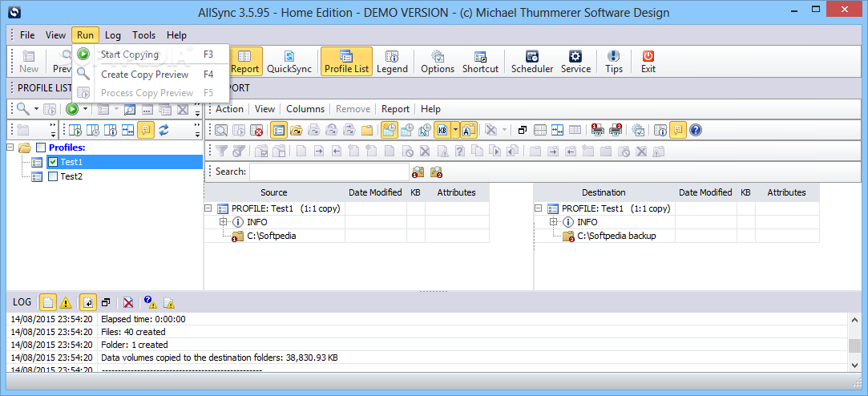Screen dimensions: 868x396
Task: Open the Options dialog
Action: click(x=438, y=62)
